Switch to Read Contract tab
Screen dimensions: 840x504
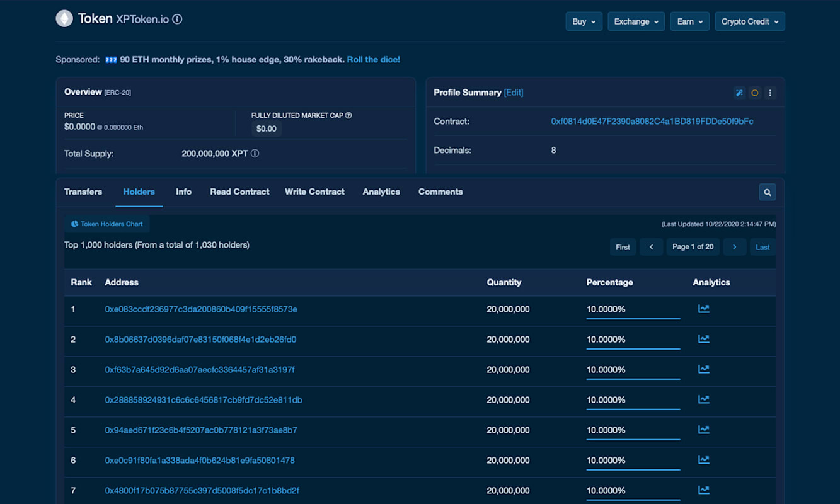tap(239, 192)
